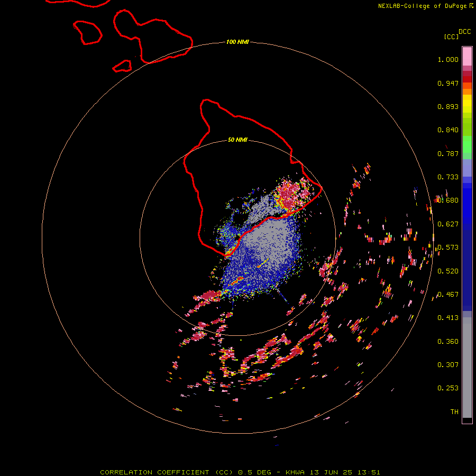
Task: Pick the 0.787 scale value
Action: pyautogui.click(x=448, y=153)
